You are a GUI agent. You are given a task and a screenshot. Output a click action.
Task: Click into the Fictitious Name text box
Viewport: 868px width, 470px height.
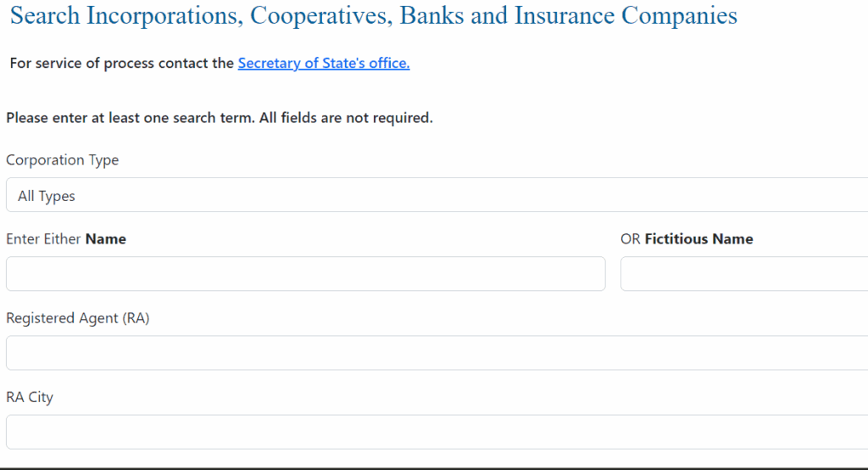[x=743, y=274]
